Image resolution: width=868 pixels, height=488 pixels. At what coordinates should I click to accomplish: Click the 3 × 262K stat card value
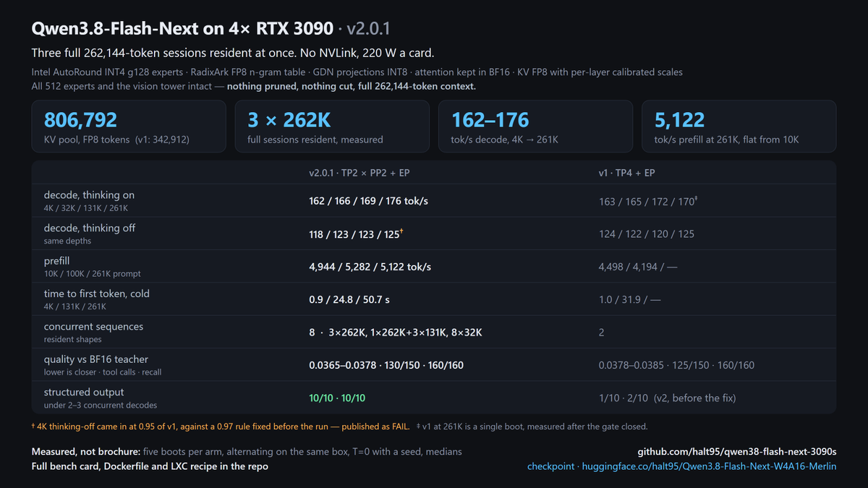[x=289, y=120]
